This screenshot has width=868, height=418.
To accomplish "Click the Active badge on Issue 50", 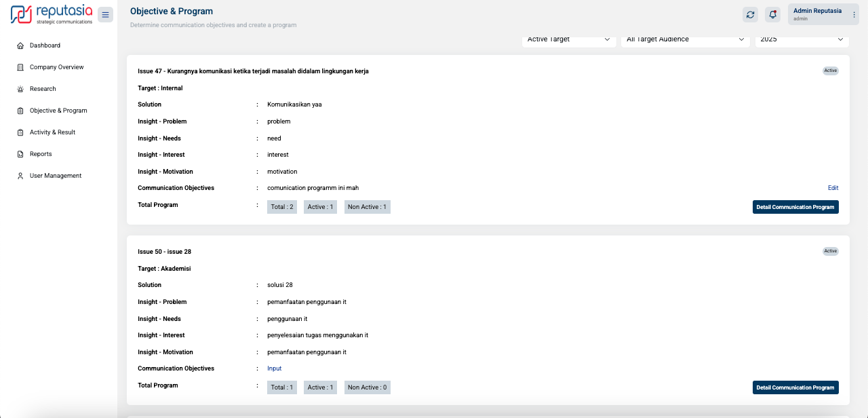I will coord(830,251).
